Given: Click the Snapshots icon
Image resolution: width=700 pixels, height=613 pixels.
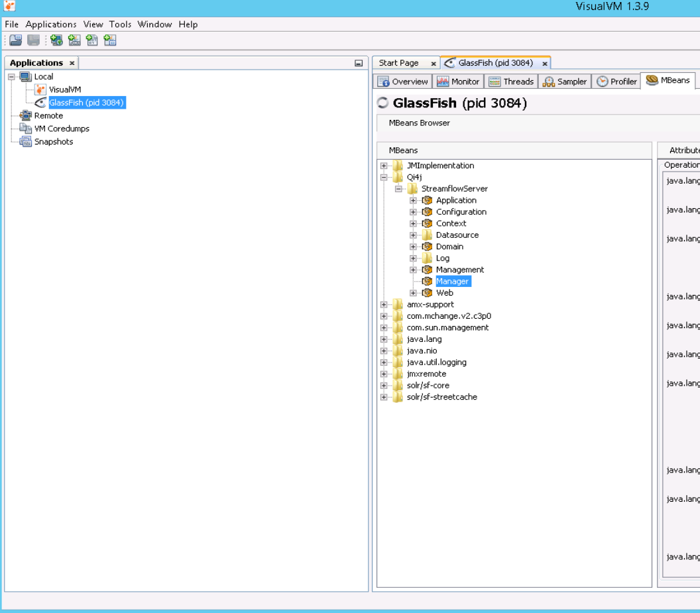Looking at the screenshot, I should [x=25, y=142].
